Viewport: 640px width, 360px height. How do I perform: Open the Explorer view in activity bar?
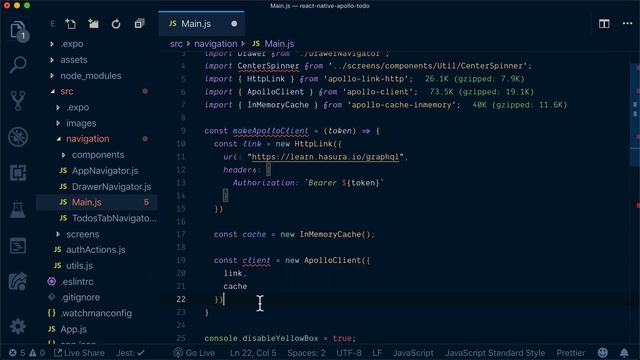pyautogui.click(x=18, y=30)
